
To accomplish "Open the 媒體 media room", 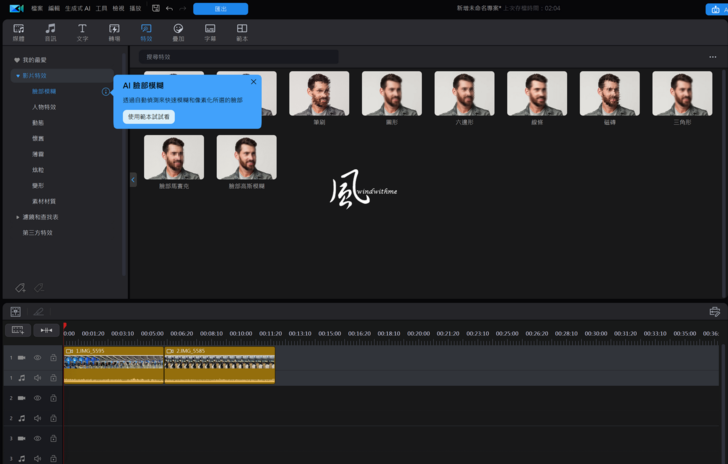I will pos(18,32).
